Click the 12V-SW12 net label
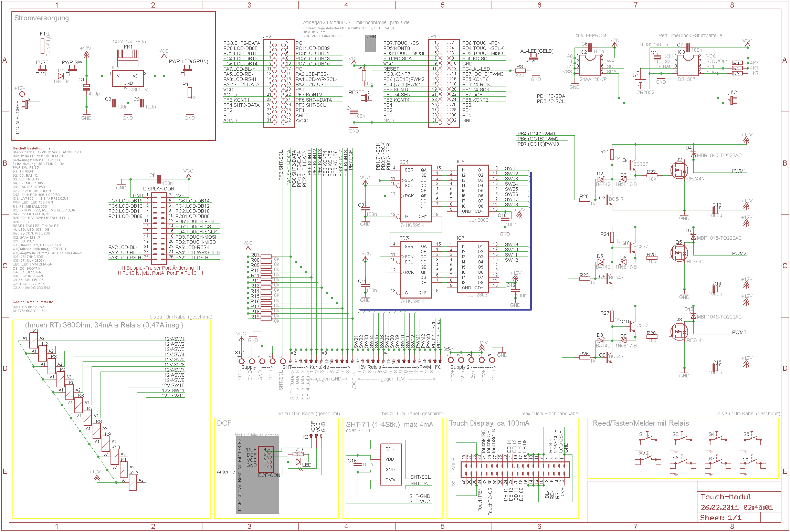This screenshot has height=532, width=790. click(x=173, y=396)
